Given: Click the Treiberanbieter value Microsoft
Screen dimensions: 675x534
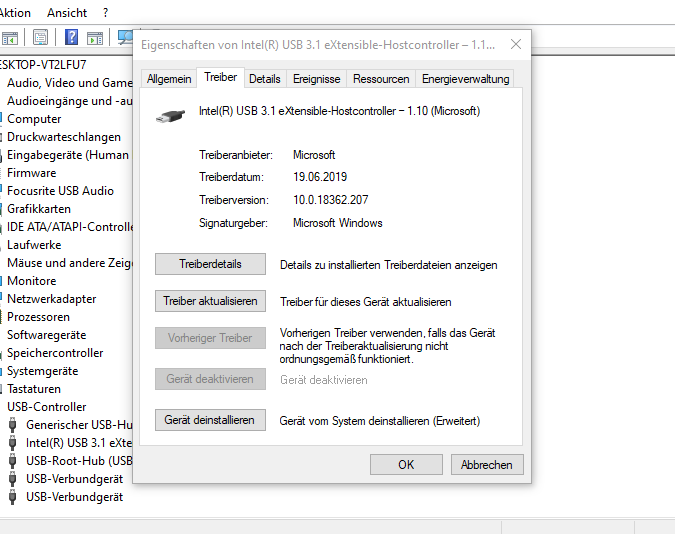Looking at the screenshot, I should point(314,155).
